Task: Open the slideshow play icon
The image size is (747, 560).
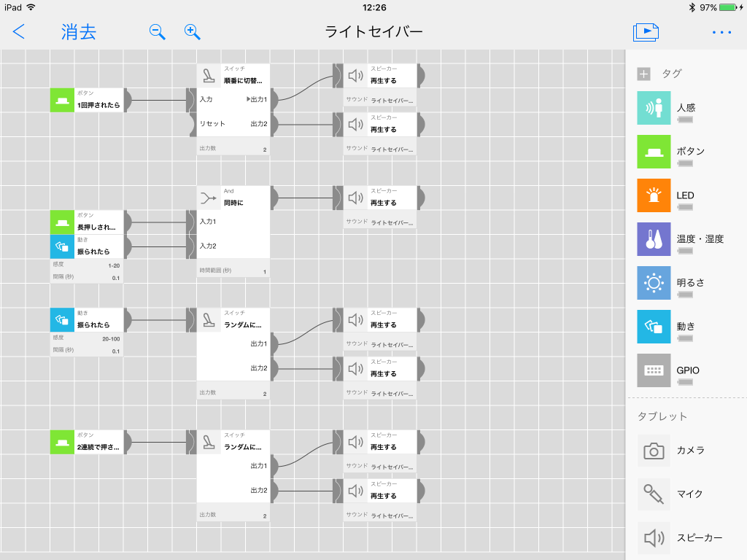Action: [x=646, y=32]
